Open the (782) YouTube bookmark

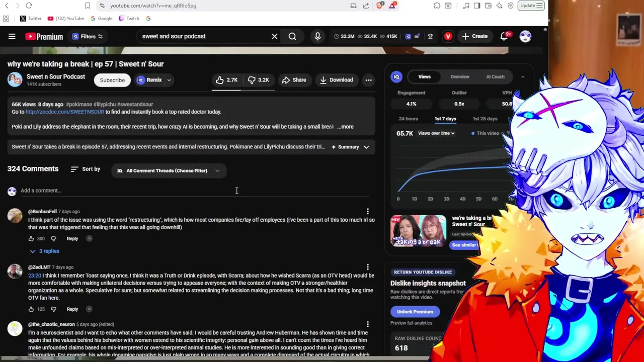pos(65,19)
